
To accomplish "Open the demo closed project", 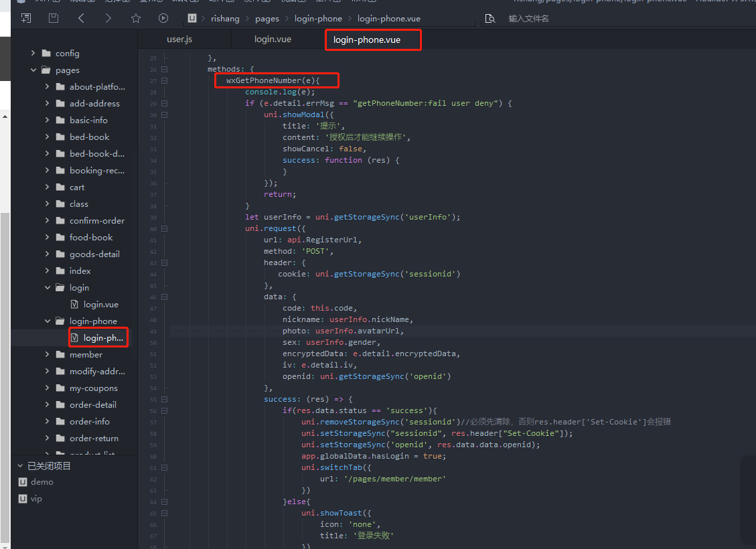I will pyautogui.click(x=42, y=482).
